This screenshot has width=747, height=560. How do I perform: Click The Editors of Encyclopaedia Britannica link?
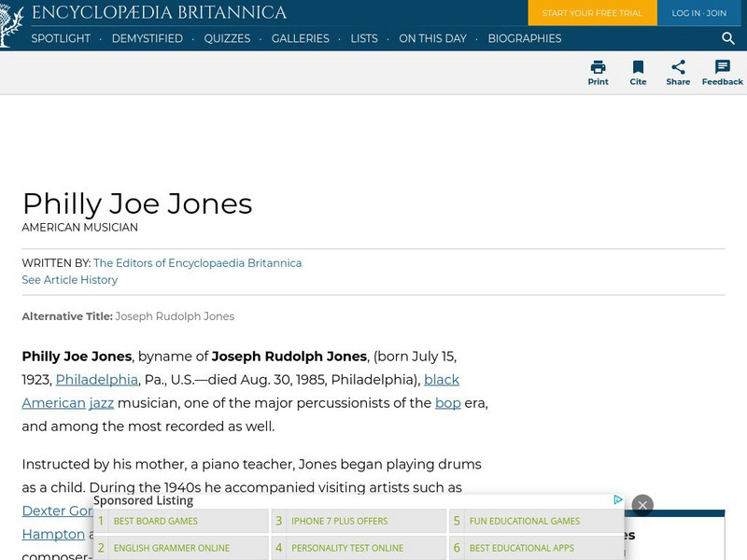click(x=199, y=263)
